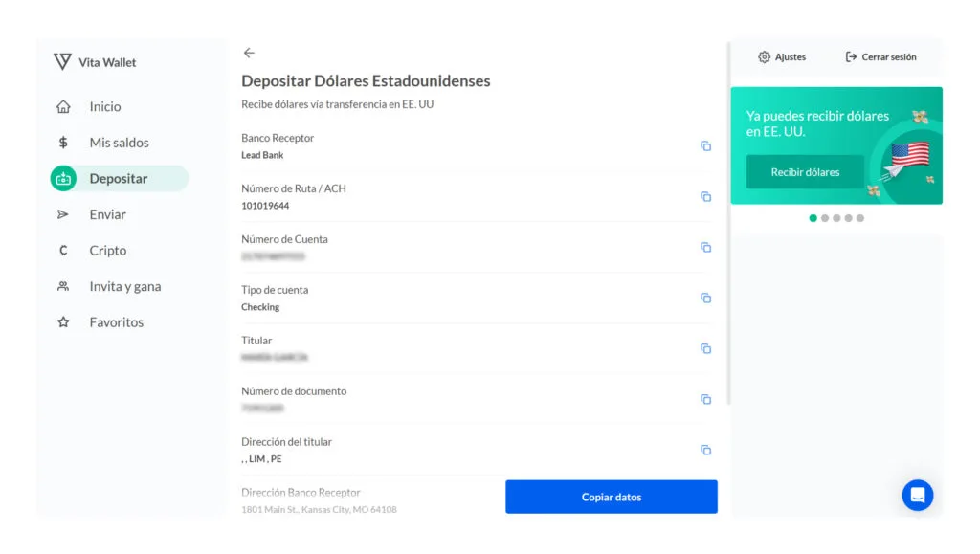The width and height of the screenshot is (980, 554).
Task: Open the chat support bubble
Action: point(917,495)
